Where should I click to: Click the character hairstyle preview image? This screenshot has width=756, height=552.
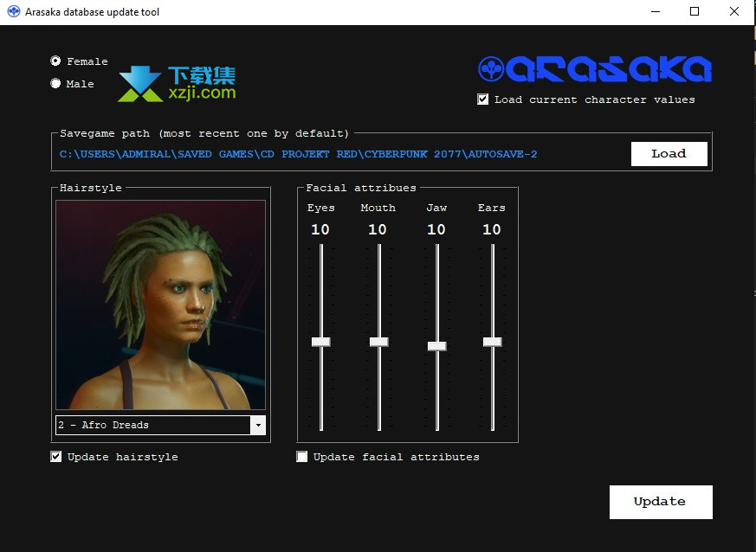pos(160,305)
